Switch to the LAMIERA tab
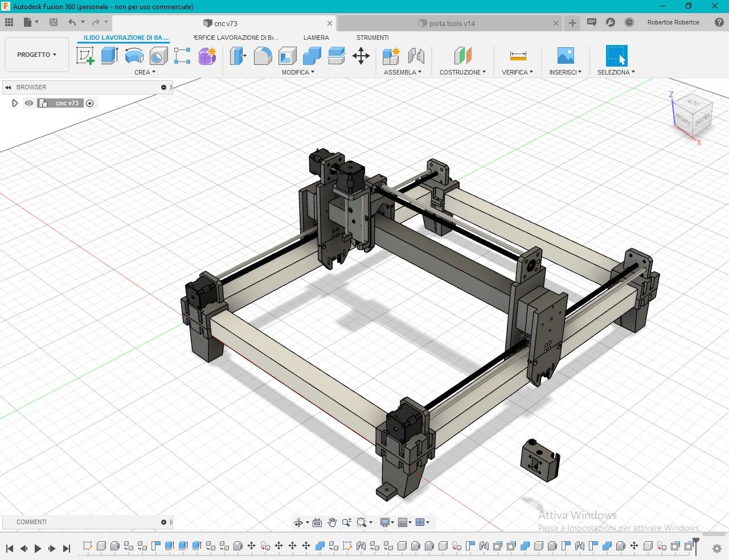The image size is (729, 560). click(316, 38)
